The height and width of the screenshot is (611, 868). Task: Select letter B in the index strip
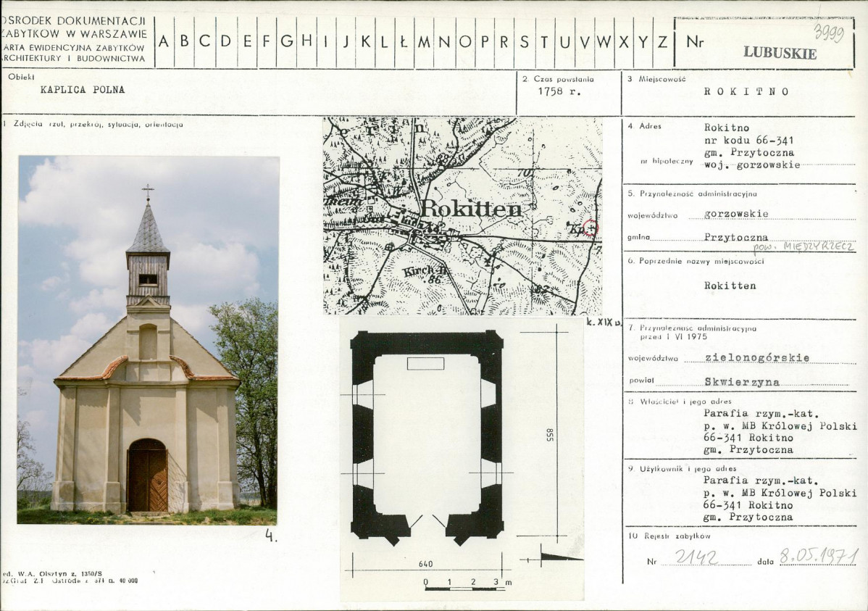(x=184, y=41)
